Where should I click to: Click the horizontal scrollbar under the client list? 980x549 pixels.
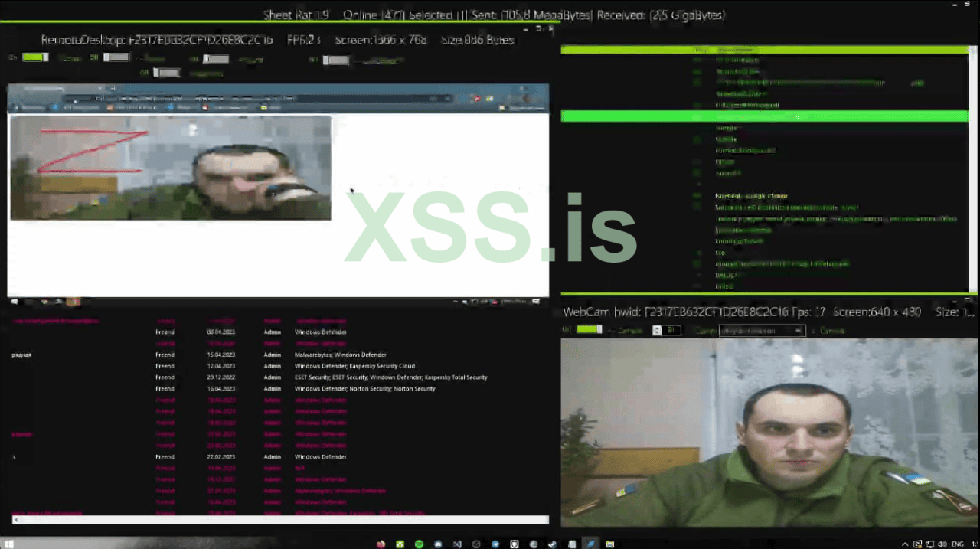click(280, 520)
